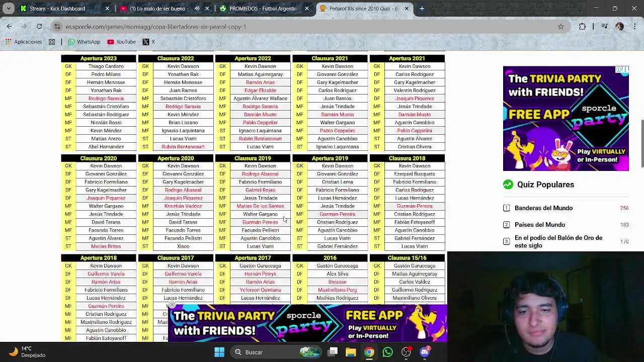Select Alex Silva in the 2016 lineup
Screen dimensions: 644x362
pyautogui.click(x=338, y=274)
